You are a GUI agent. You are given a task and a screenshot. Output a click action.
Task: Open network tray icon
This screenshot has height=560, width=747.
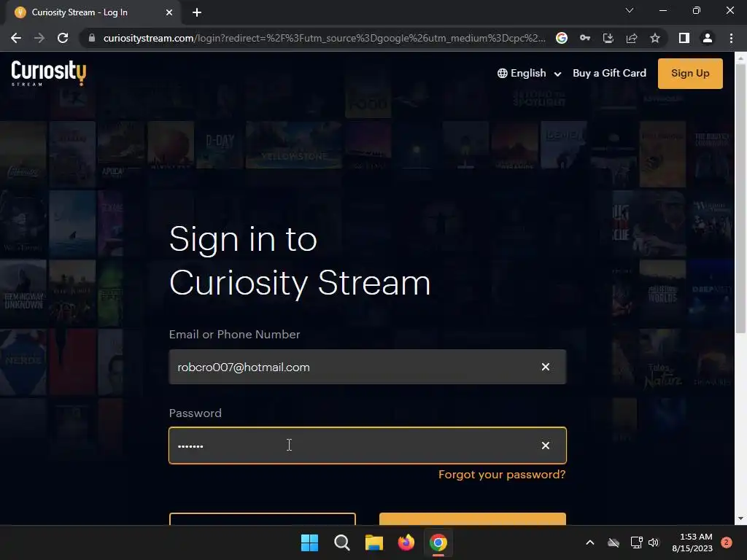[x=636, y=542]
